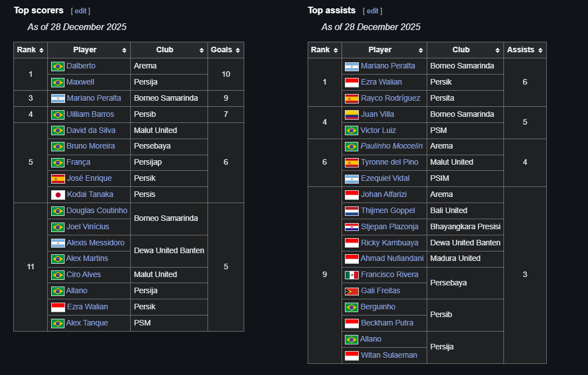Click Bhayangkara Presisi club cell
Viewport: 588px width, 375px height.
(x=465, y=227)
